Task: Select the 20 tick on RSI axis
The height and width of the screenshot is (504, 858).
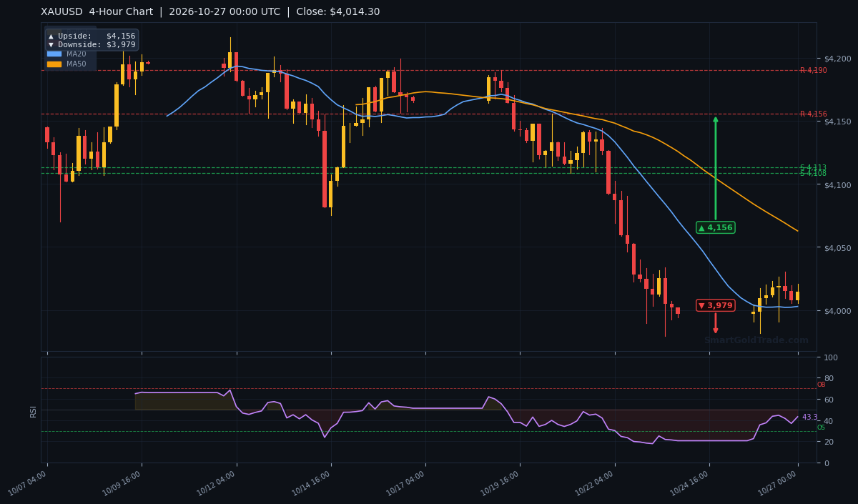Action: click(829, 442)
